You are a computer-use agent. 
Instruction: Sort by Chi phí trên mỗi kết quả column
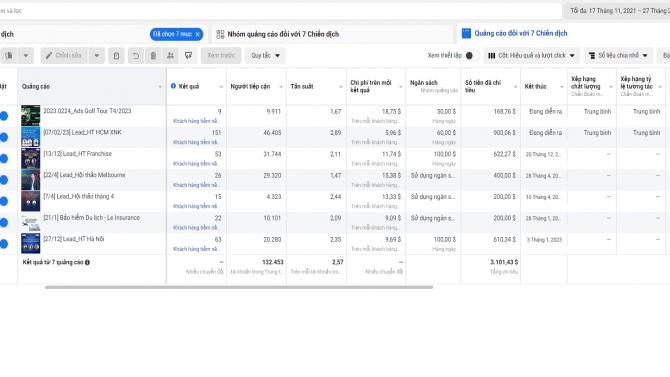(x=376, y=86)
